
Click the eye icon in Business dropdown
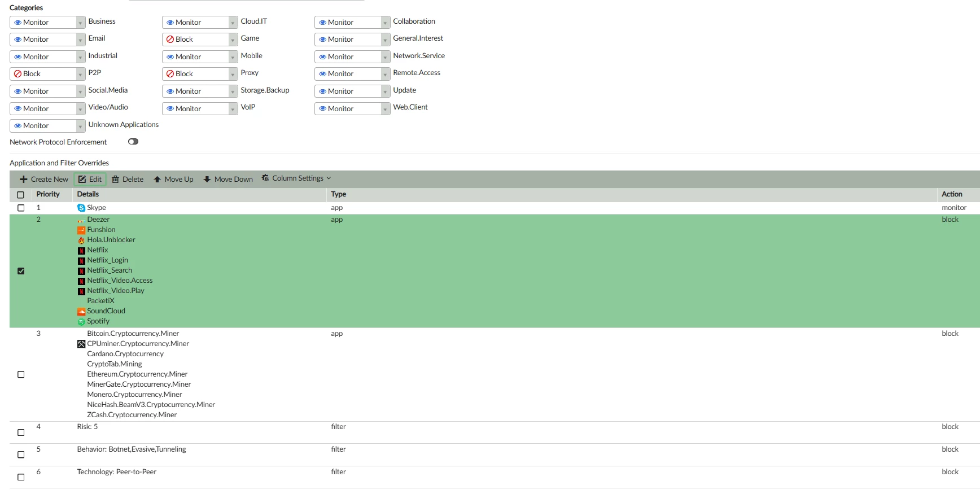pyautogui.click(x=17, y=23)
